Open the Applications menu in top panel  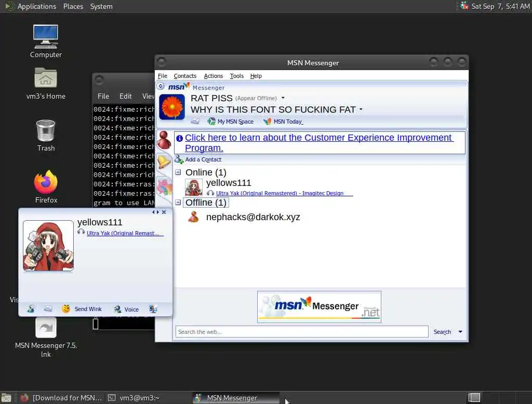[37, 6]
